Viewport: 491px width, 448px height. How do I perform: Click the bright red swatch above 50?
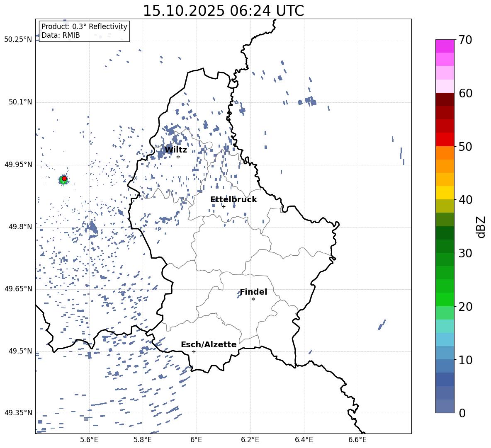coord(445,140)
